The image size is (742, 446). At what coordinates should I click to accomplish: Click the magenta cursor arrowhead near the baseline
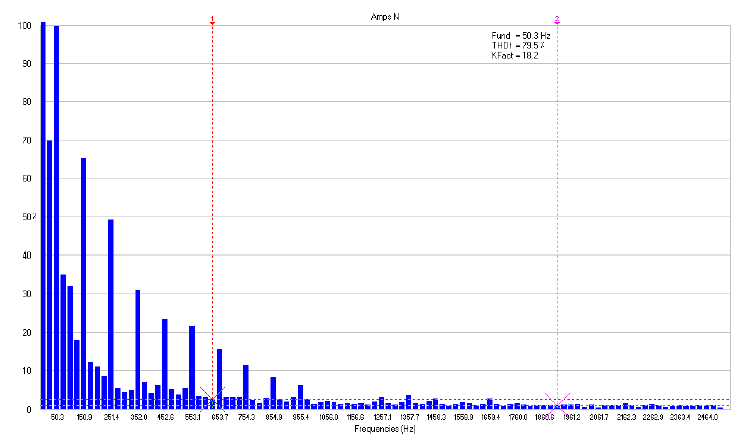(557, 399)
